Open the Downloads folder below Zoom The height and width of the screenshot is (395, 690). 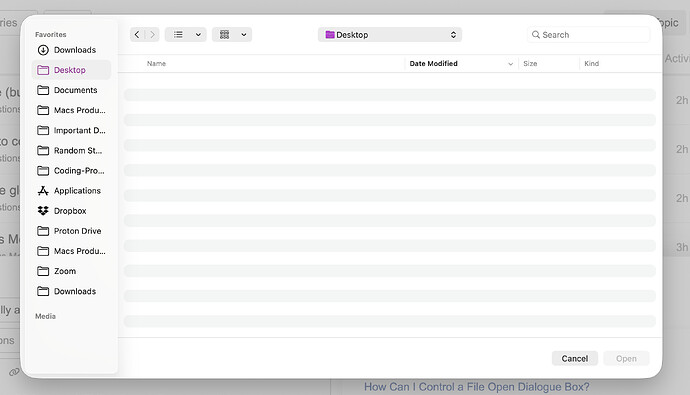click(71, 291)
